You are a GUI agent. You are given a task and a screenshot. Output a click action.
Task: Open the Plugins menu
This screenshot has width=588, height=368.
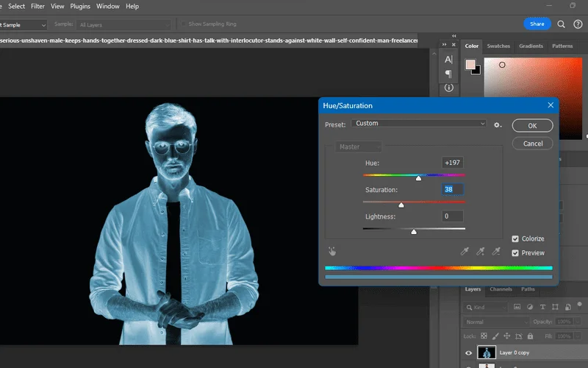click(80, 7)
